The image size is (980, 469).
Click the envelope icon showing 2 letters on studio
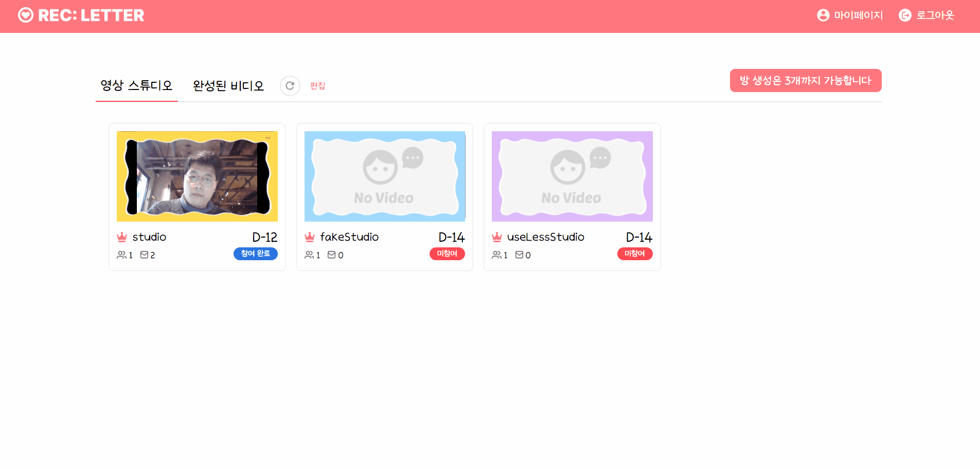pos(145,255)
